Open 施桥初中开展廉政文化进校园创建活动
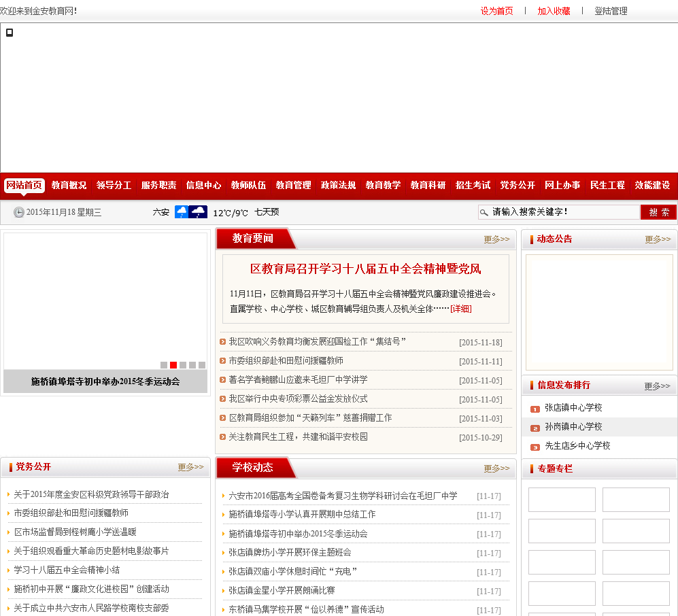Screen dimensions: 678x616 point(91,589)
